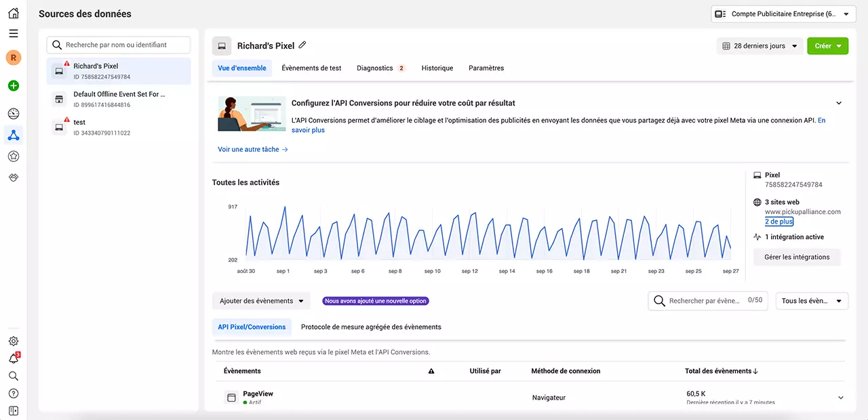Select the test pixel in sources list
This screenshot has height=420, width=868.
(119, 127)
